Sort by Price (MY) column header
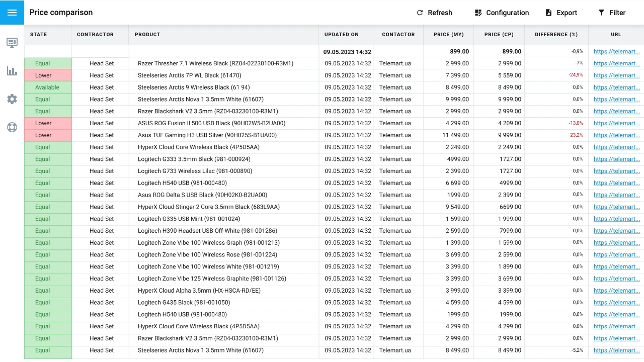Image resolution: width=644 pixels, height=362 pixels. (x=448, y=35)
